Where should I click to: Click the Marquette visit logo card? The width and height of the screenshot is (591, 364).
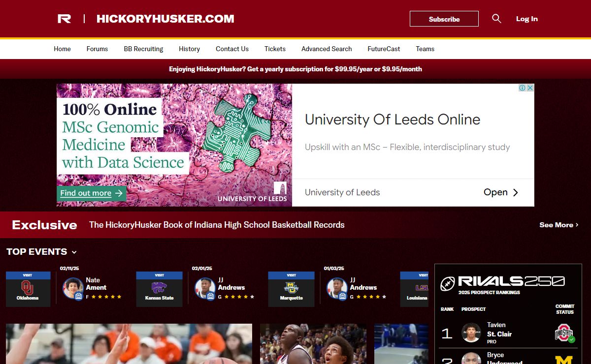click(x=292, y=289)
